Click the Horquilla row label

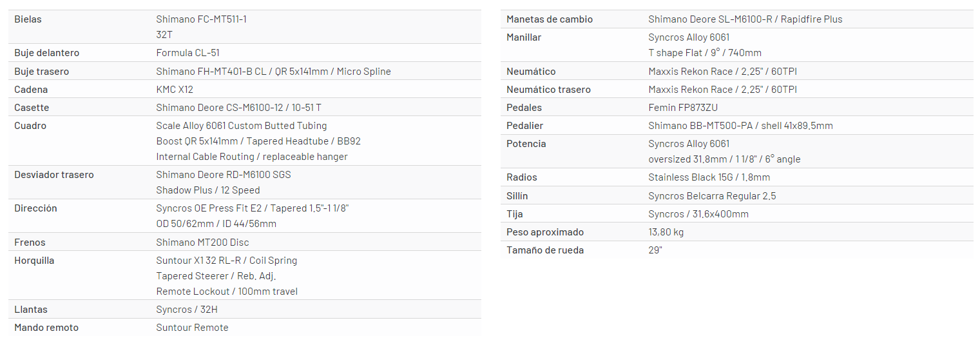[34, 261]
